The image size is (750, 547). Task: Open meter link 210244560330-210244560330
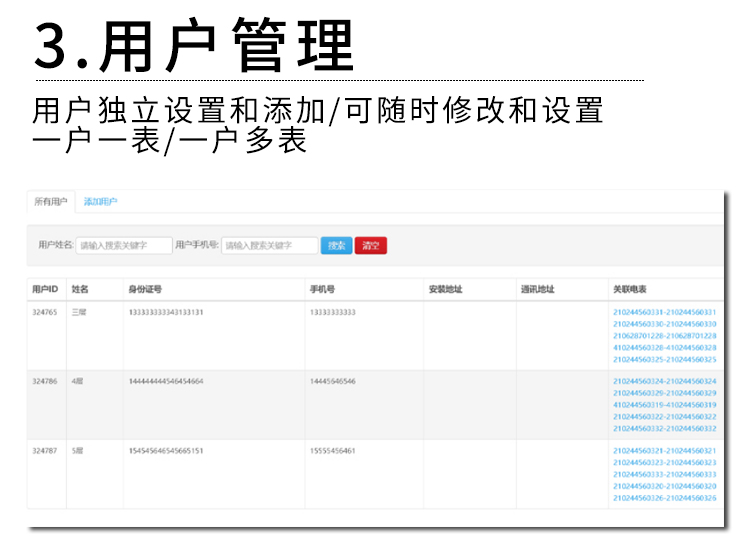[x=664, y=324]
